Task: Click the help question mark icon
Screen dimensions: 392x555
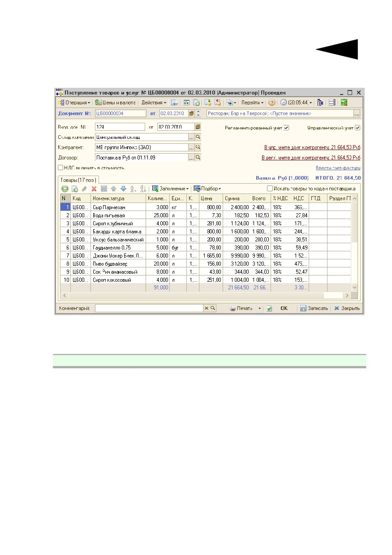Action: pyautogui.click(x=271, y=103)
